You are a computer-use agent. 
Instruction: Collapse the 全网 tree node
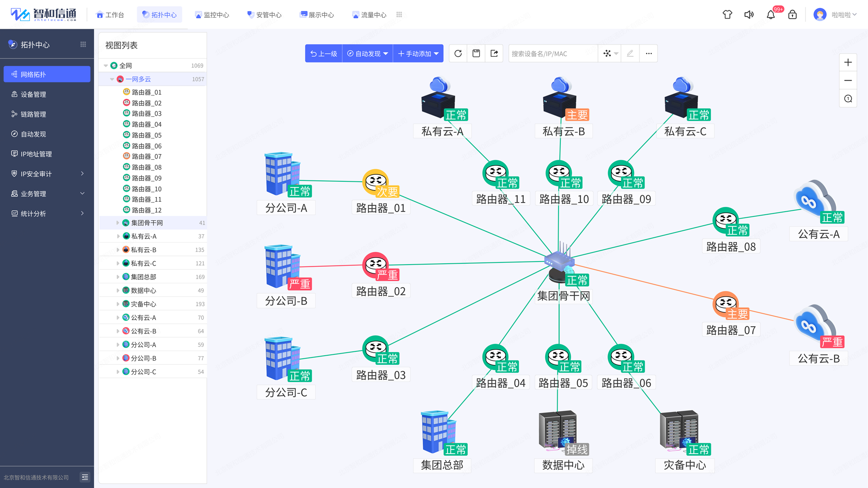(x=106, y=66)
